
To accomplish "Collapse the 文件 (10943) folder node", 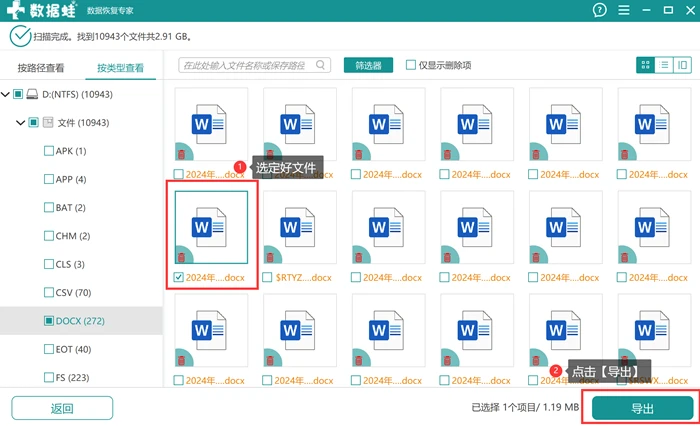I will pyautogui.click(x=20, y=122).
